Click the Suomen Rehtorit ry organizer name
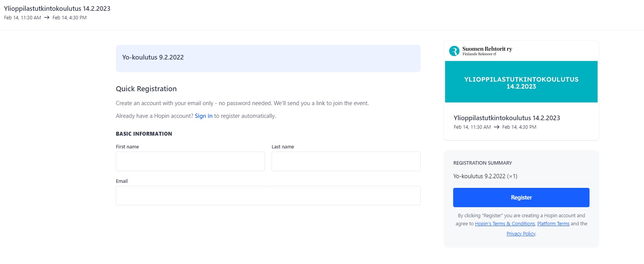This screenshot has height=264, width=644. click(487, 49)
